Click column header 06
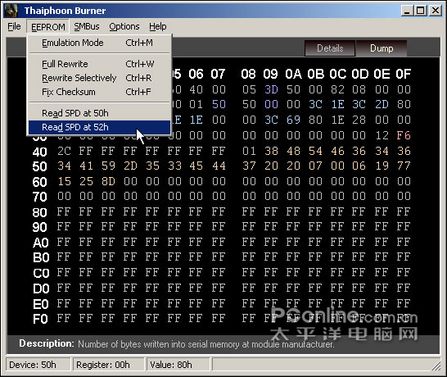The width and height of the screenshot is (447, 377). (x=196, y=74)
